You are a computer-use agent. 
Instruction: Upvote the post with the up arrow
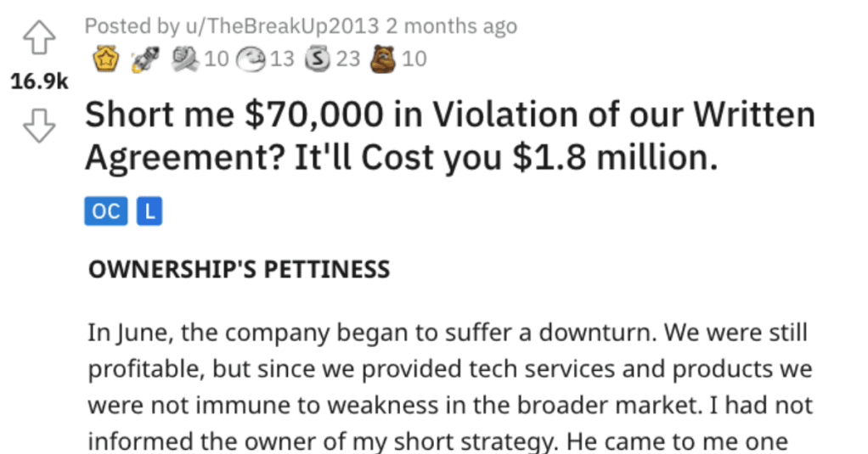pyautogui.click(x=39, y=37)
